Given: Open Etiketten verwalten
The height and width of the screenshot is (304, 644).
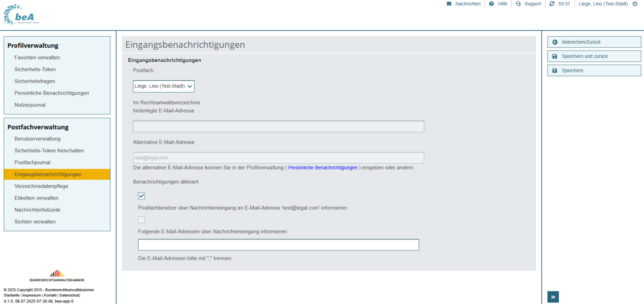Looking at the screenshot, I should coord(36,198).
